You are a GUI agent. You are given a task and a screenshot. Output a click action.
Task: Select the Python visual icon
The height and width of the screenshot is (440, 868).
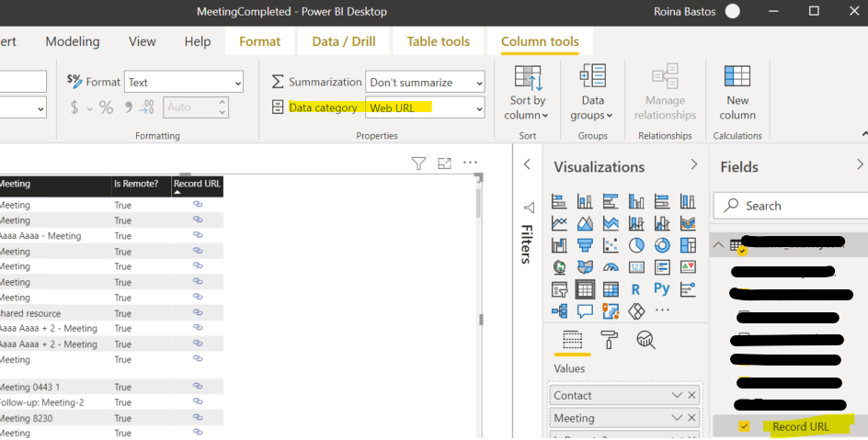[x=661, y=288]
